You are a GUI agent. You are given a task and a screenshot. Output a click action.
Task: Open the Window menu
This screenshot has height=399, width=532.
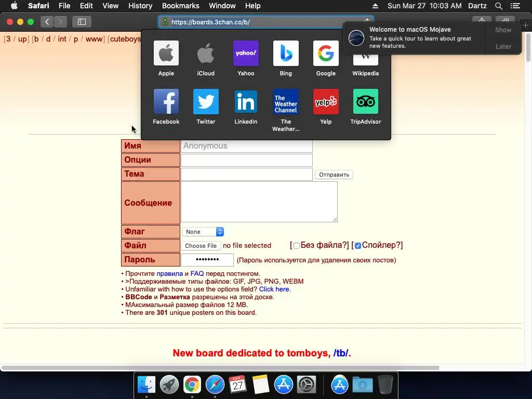click(x=222, y=6)
